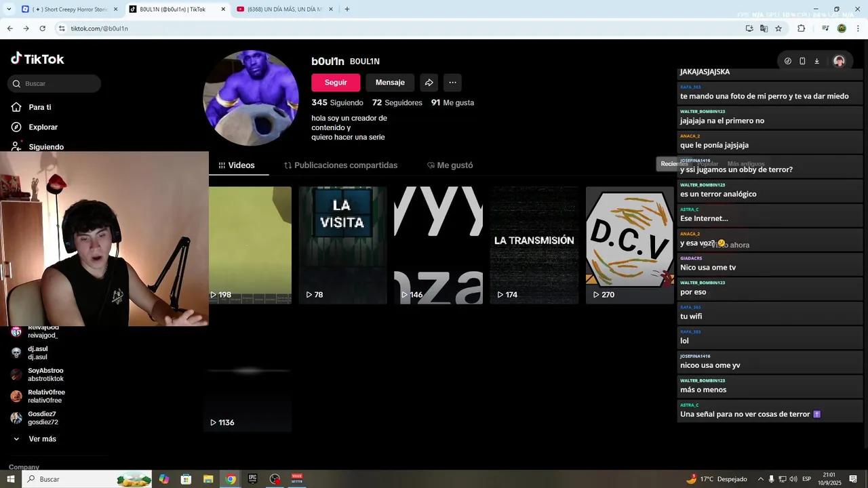Open the D.C.V video thumbnail

pos(629,245)
